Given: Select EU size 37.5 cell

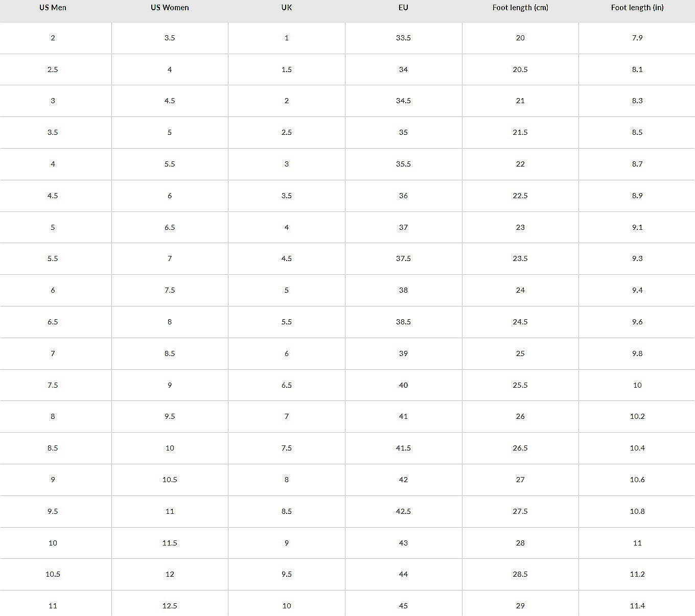Looking at the screenshot, I should click(403, 258).
